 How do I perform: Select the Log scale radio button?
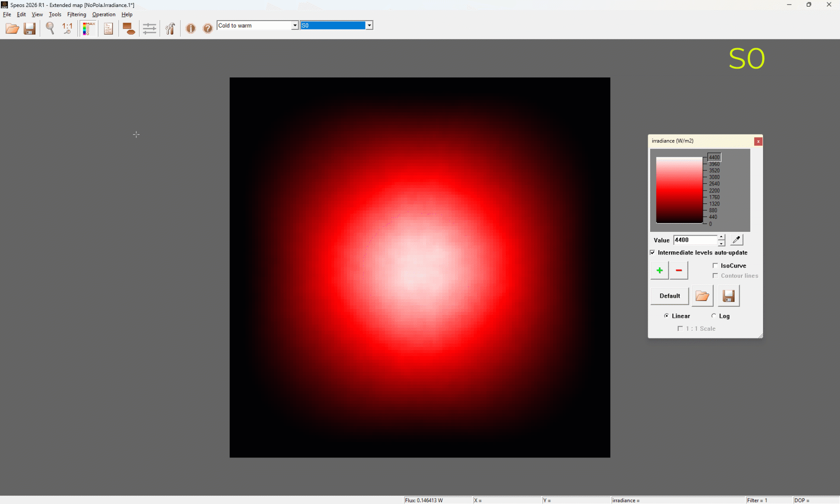click(714, 316)
